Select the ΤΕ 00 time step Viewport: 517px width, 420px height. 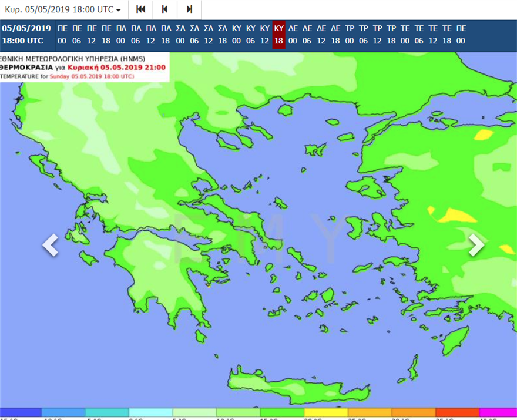[x=405, y=35]
